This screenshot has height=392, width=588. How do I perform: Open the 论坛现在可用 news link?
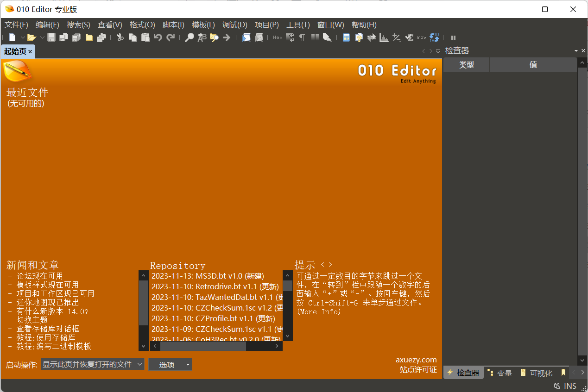point(39,276)
